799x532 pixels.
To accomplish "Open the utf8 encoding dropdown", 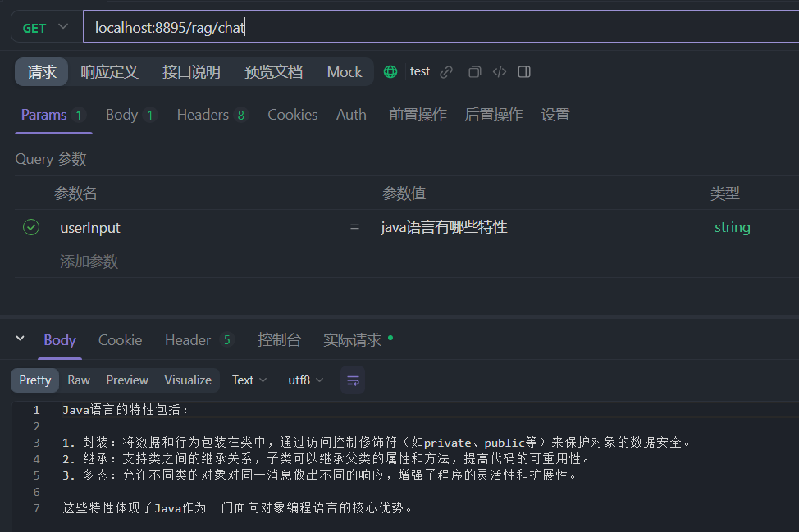I will (304, 380).
